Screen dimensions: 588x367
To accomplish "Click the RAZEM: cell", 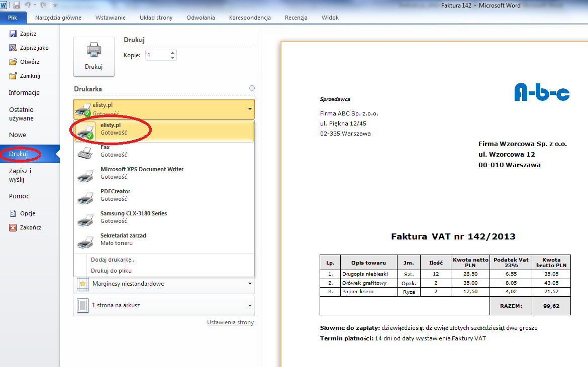I will click(511, 306).
